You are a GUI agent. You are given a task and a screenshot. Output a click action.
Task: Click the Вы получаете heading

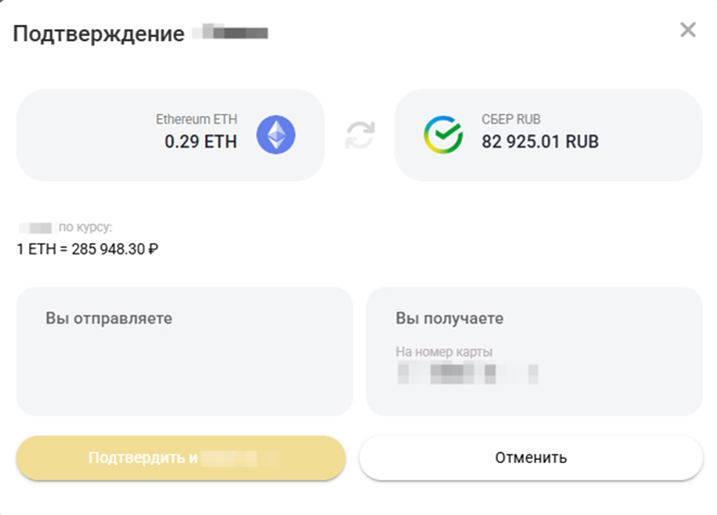pos(449,318)
